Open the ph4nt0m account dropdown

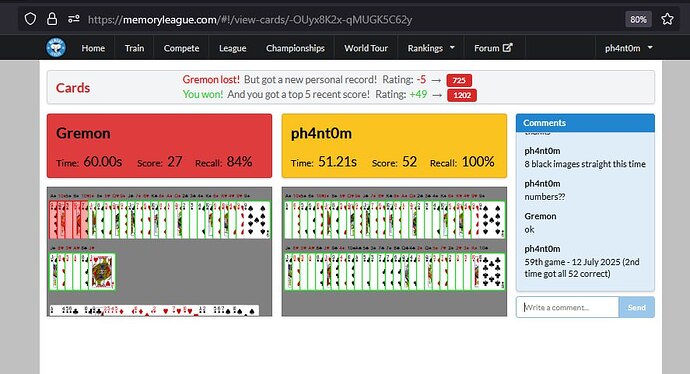(628, 48)
